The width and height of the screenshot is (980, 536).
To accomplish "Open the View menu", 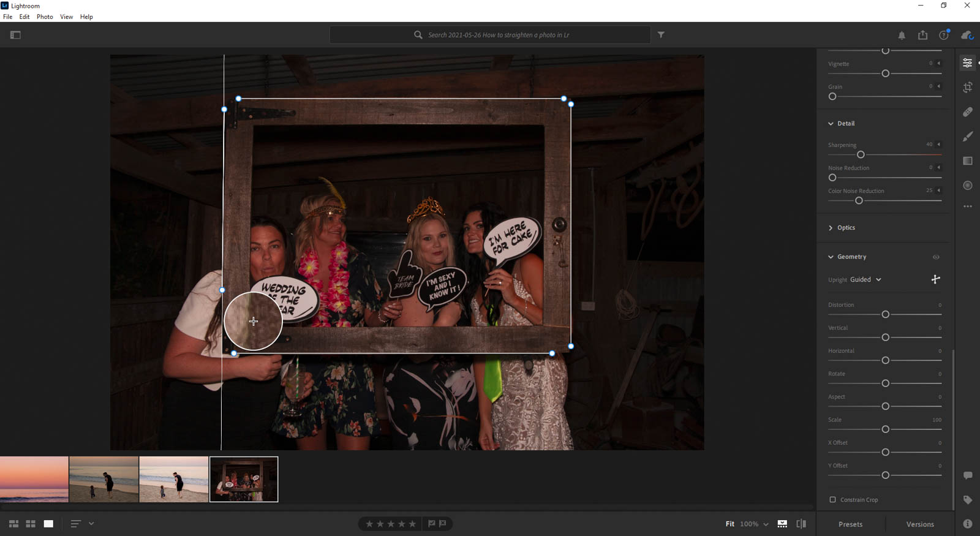I will click(66, 17).
